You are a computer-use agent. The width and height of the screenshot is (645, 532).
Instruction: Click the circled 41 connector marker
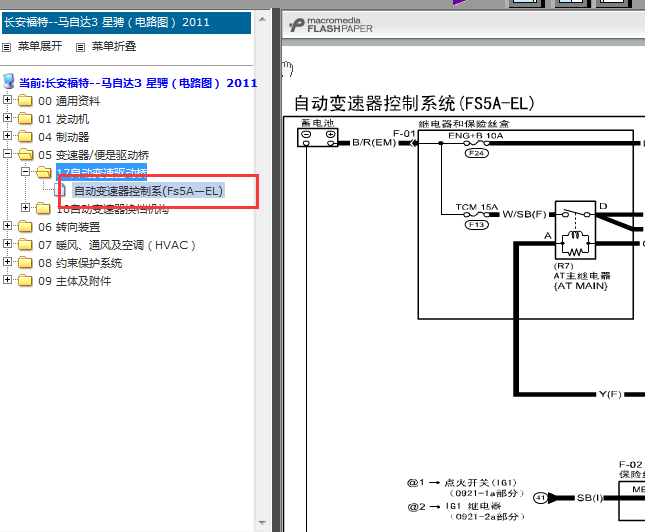click(540, 498)
